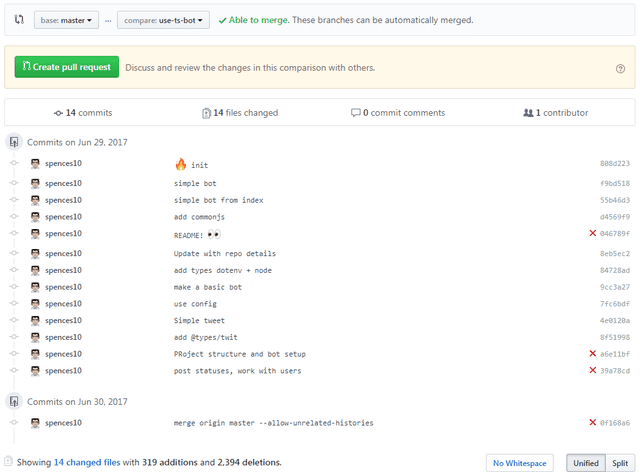Open commit hash 4e0120a
The image size is (640, 474).
point(615,321)
